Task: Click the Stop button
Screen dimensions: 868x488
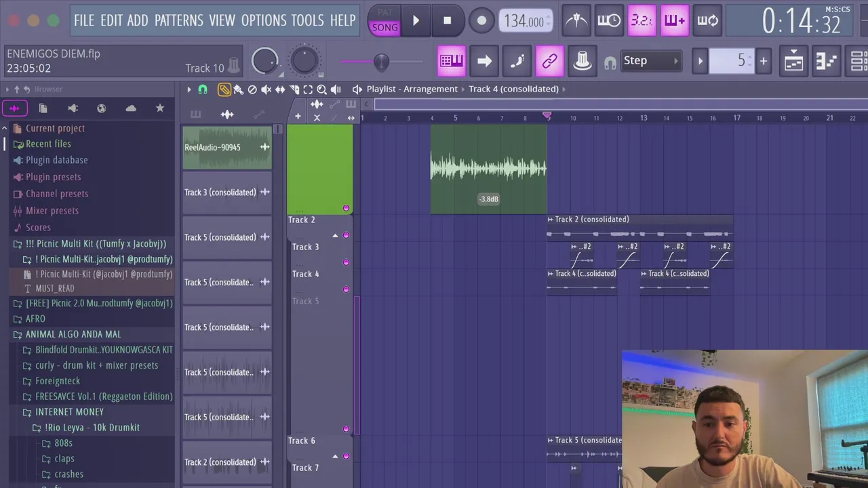Action: pyautogui.click(x=447, y=21)
